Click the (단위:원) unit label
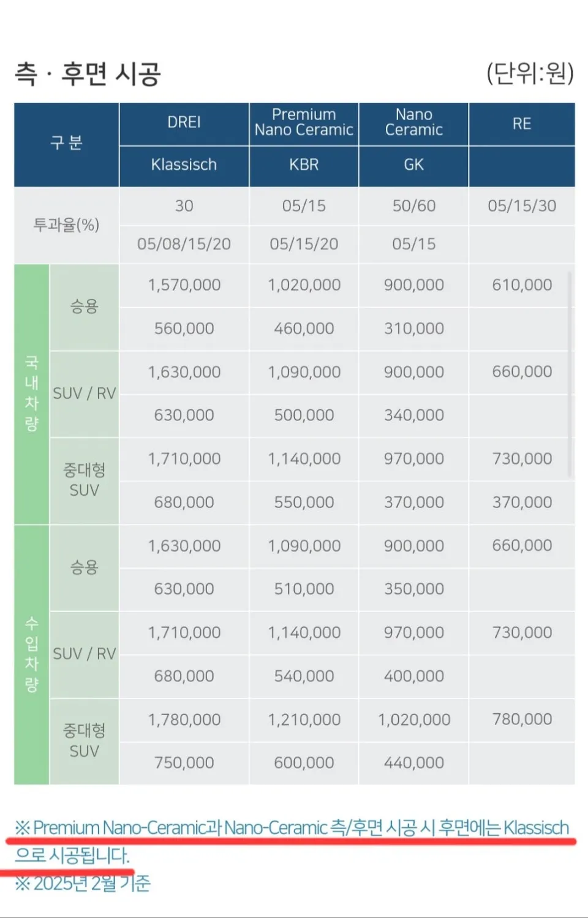This screenshot has width=588, height=918. (x=530, y=74)
